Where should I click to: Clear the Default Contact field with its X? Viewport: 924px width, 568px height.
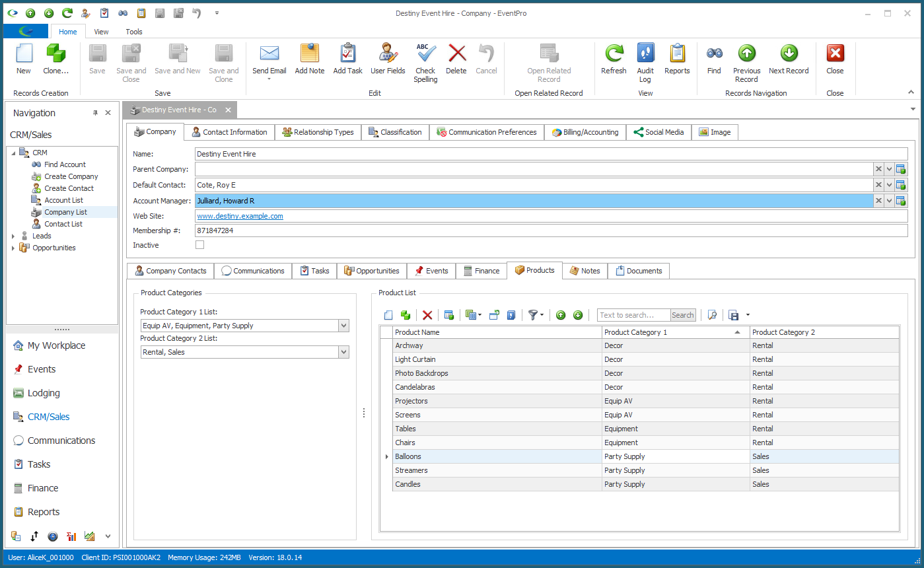(878, 185)
